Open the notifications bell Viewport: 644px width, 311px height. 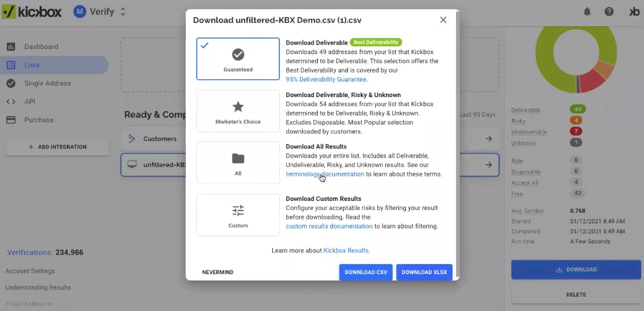pos(587,12)
